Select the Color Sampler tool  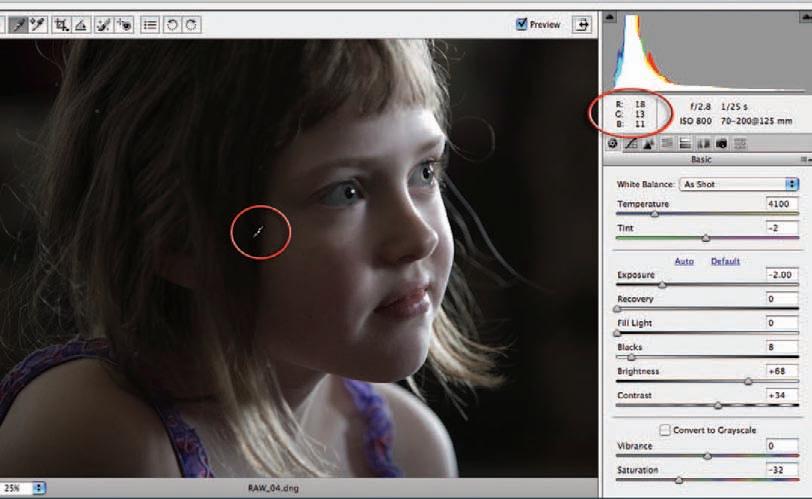point(38,24)
